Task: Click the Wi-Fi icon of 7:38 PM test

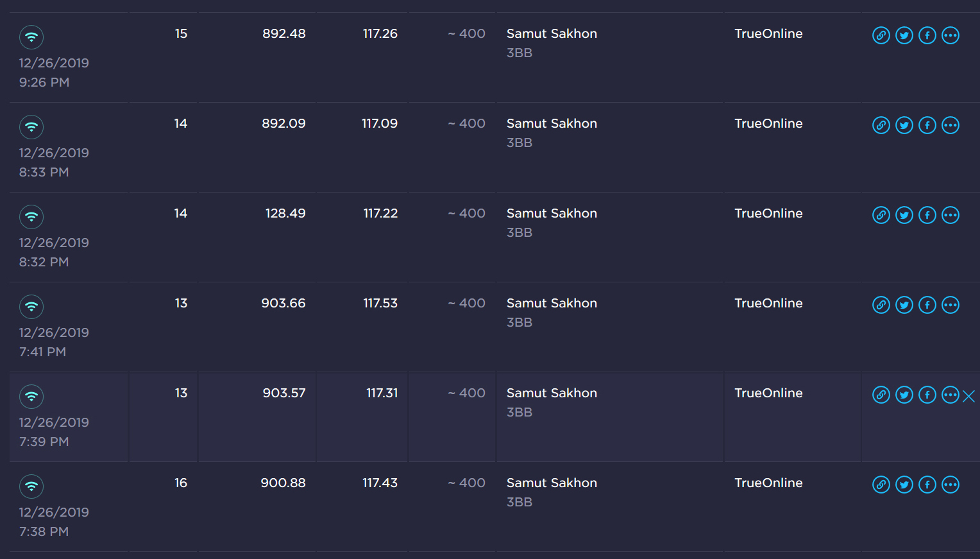Action: [31, 486]
